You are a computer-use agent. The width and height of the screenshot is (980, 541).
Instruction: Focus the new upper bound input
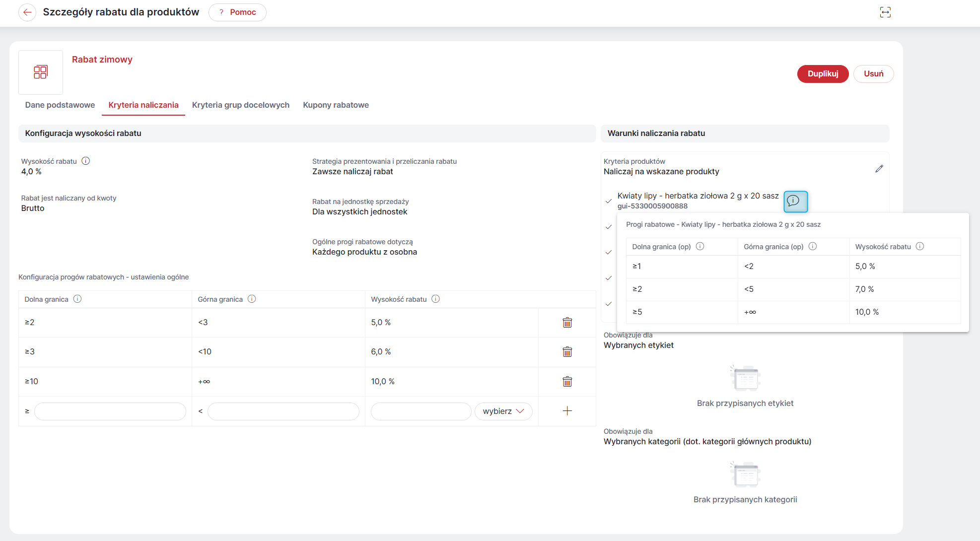pyautogui.click(x=283, y=411)
